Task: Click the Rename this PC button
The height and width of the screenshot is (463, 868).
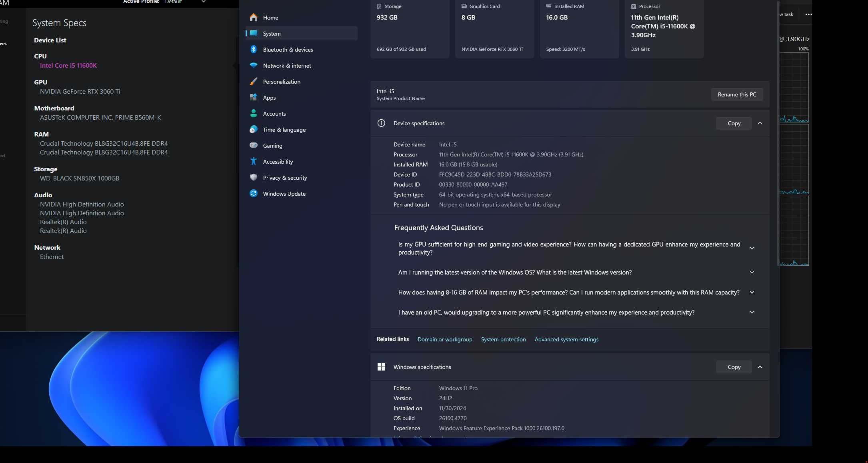Action: pos(737,94)
